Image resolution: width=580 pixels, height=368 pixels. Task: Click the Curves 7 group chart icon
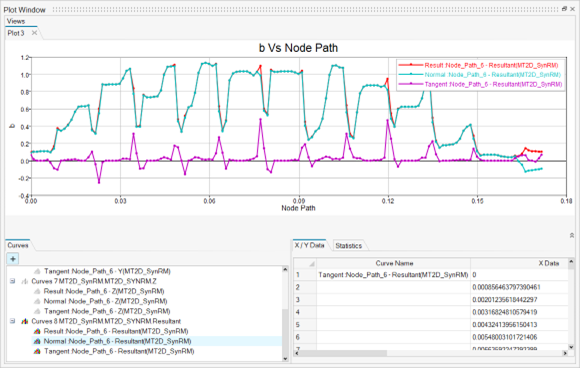24,281
